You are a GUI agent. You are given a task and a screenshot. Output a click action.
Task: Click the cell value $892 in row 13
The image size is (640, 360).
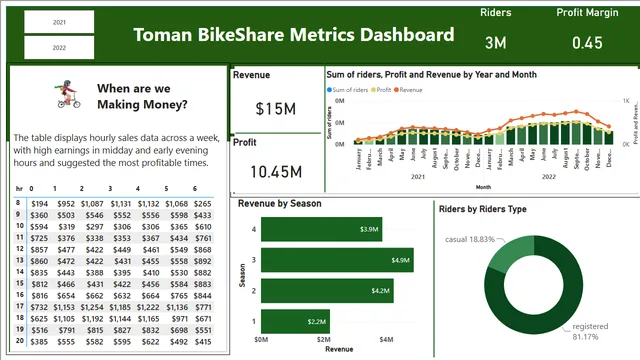pyautogui.click(x=202, y=261)
